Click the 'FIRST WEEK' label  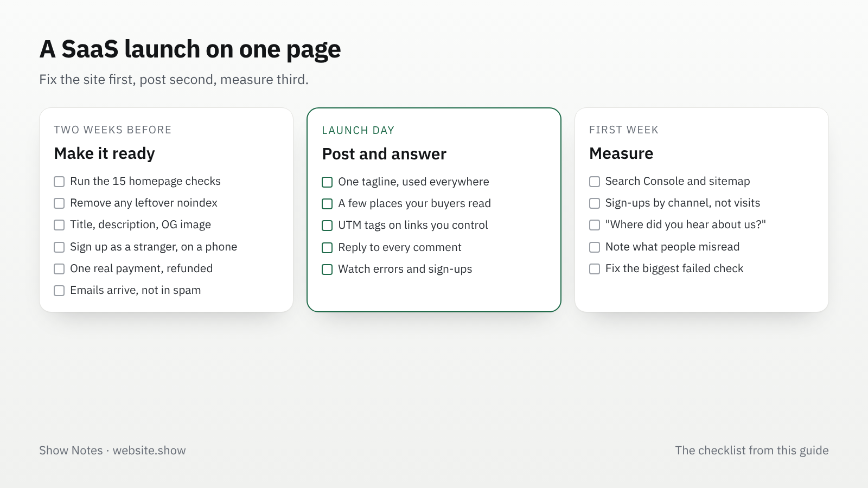(x=624, y=130)
